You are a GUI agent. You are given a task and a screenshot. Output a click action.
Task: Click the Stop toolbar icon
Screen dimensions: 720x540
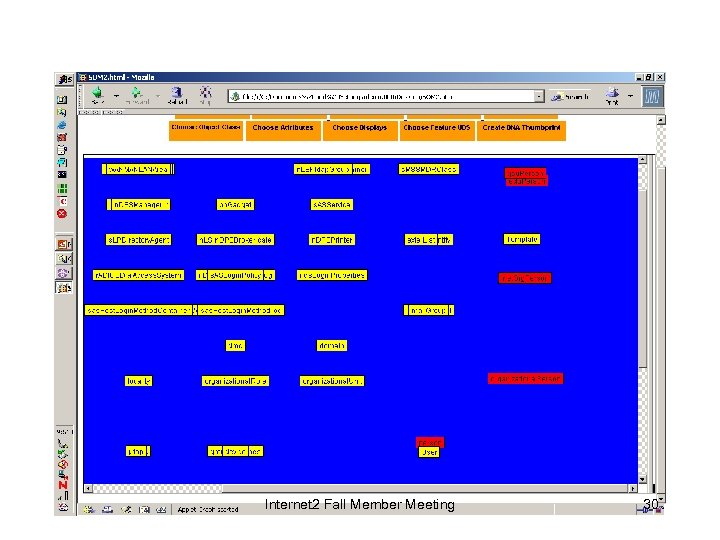coord(205,93)
